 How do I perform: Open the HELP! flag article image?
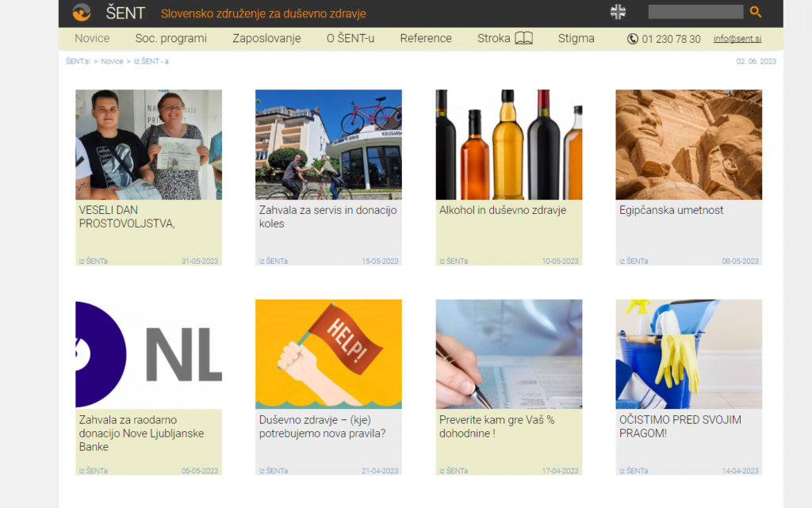point(328,353)
